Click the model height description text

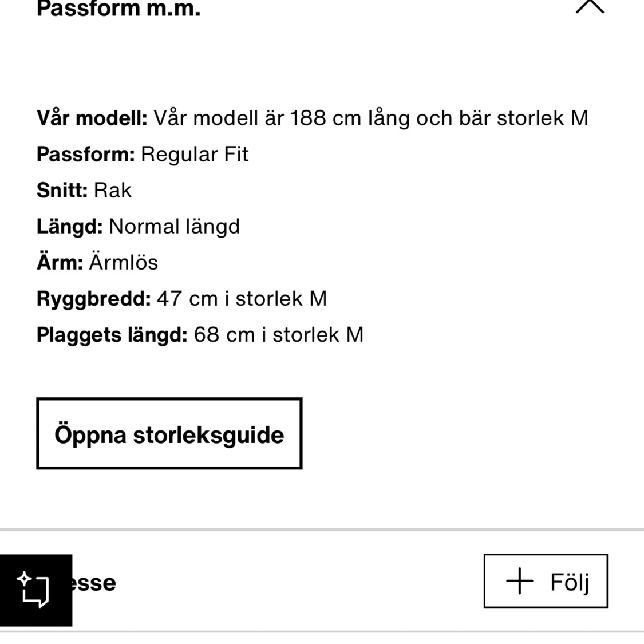click(370, 118)
